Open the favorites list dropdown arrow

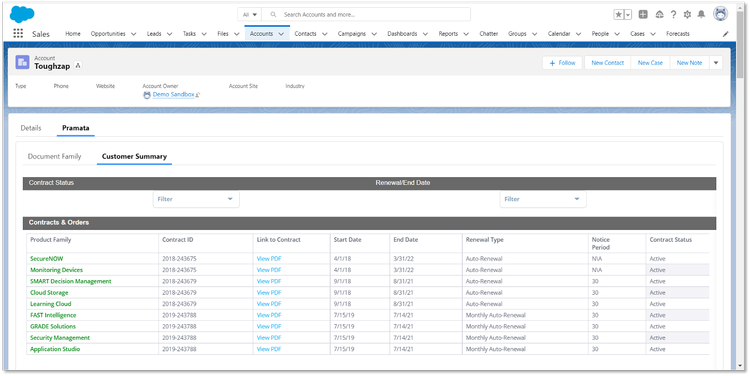pyautogui.click(x=628, y=15)
